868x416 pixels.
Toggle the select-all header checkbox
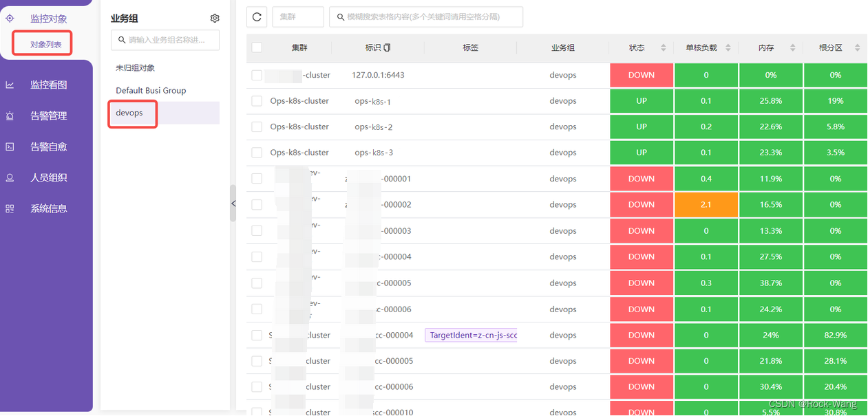pyautogui.click(x=257, y=47)
